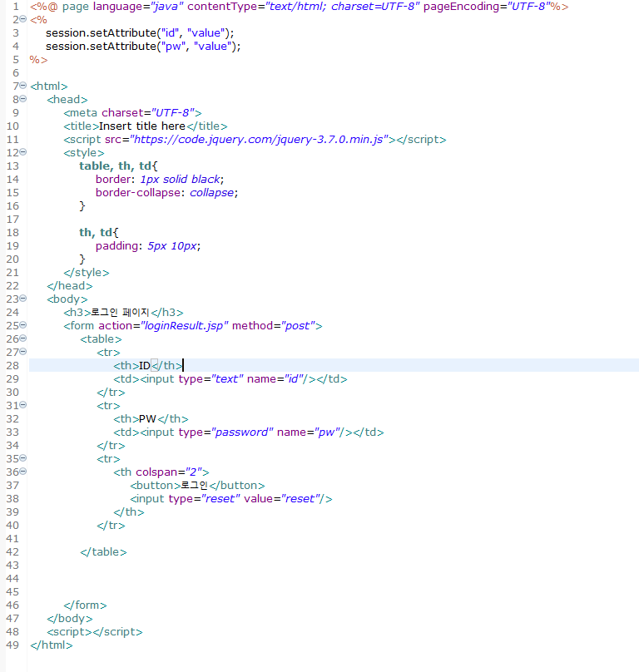
Task: Collapse the tr fold on line 35
Action: (23, 457)
